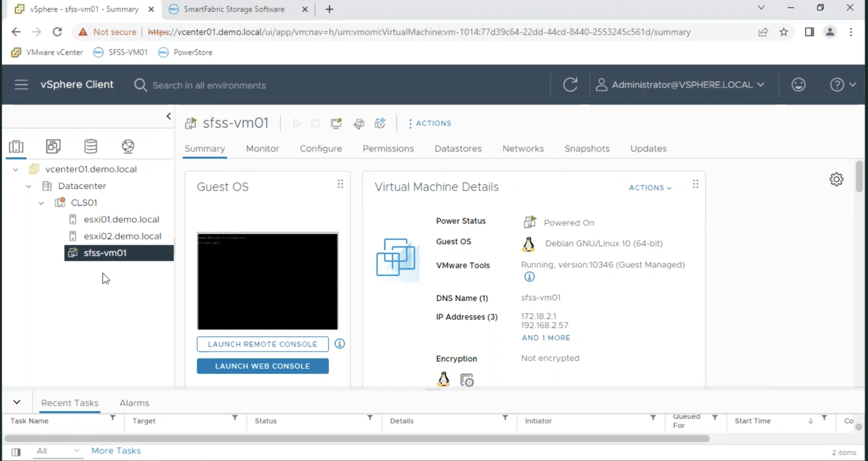Open the Monitor tab
Screen dimensions: 868x461
point(263,148)
